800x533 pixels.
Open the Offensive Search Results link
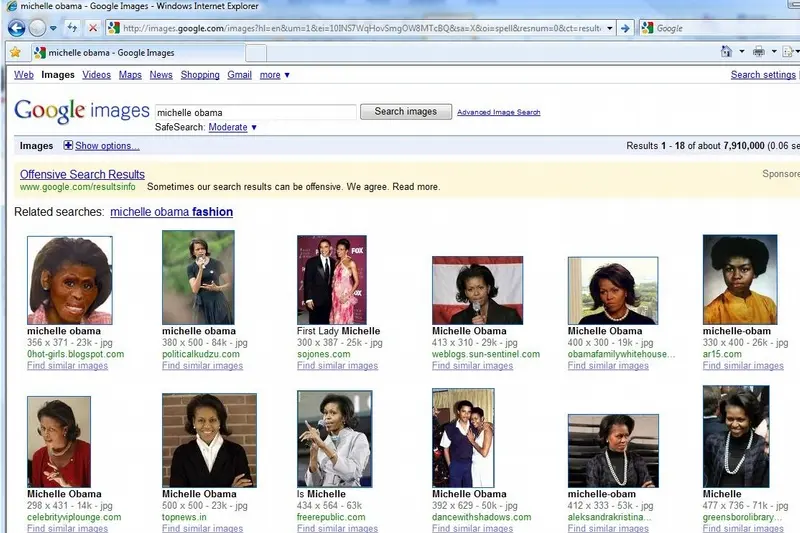tap(82, 174)
